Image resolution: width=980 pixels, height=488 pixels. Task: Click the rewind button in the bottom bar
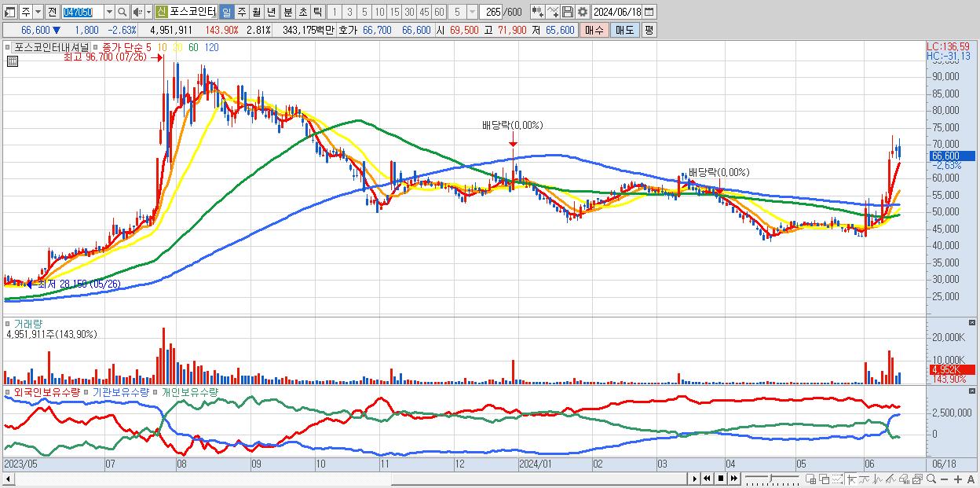coord(707,479)
